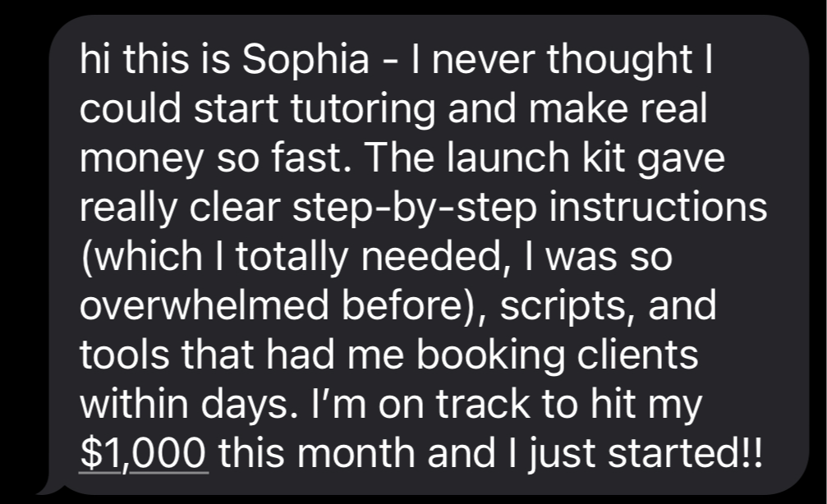The width and height of the screenshot is (827, 504).
Task: Click the word 'never' in first line
Action: [x=487, y=60]
